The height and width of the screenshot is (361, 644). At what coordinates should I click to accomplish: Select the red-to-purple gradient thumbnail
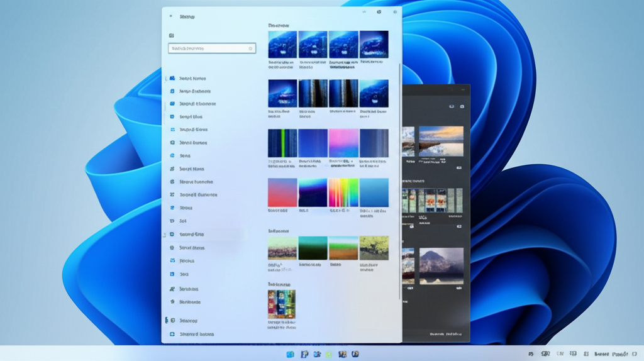(282, 192)
